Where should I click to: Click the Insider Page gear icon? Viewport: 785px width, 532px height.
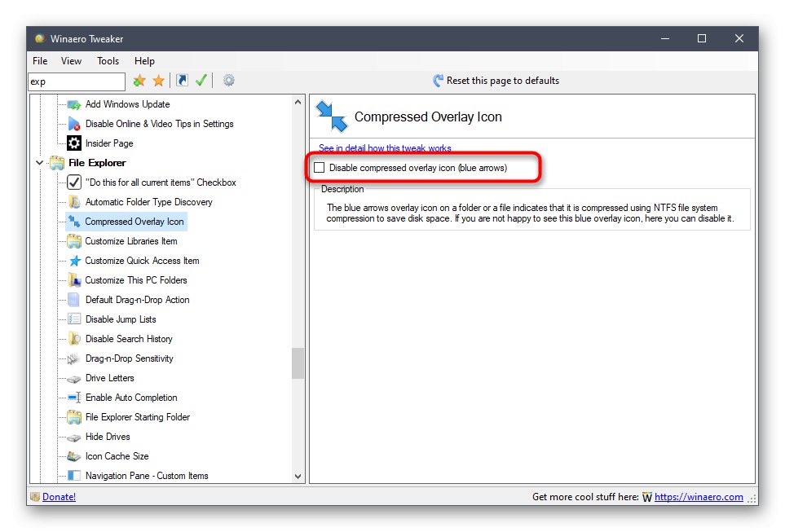coord(74,143)
